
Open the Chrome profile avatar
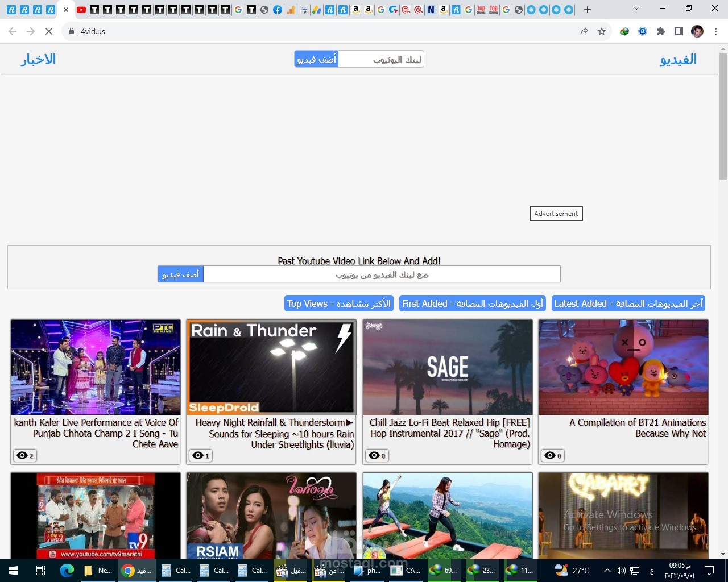click(697, 31)
